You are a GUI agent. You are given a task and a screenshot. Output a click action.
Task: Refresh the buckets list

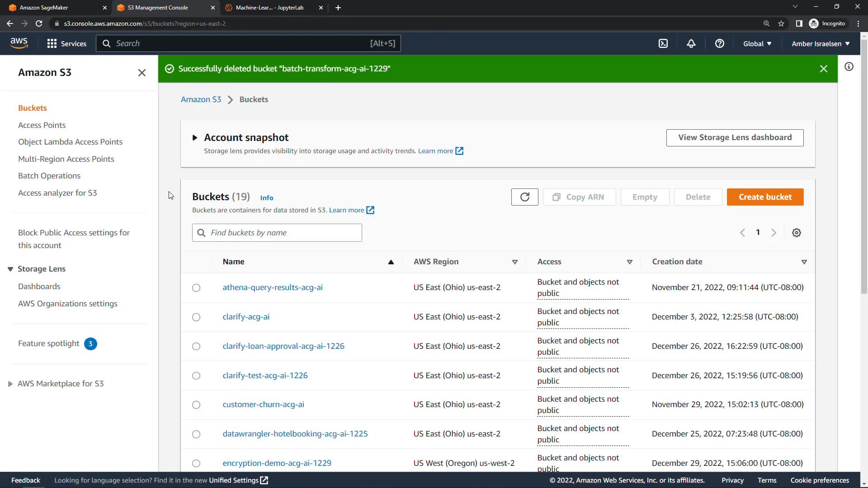(x=524, y=197)
